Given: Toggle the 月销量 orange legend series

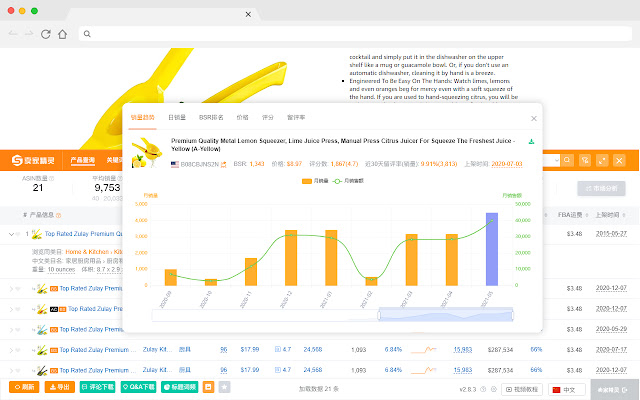Looking at the screenshot, I should (x=315, y=181).
